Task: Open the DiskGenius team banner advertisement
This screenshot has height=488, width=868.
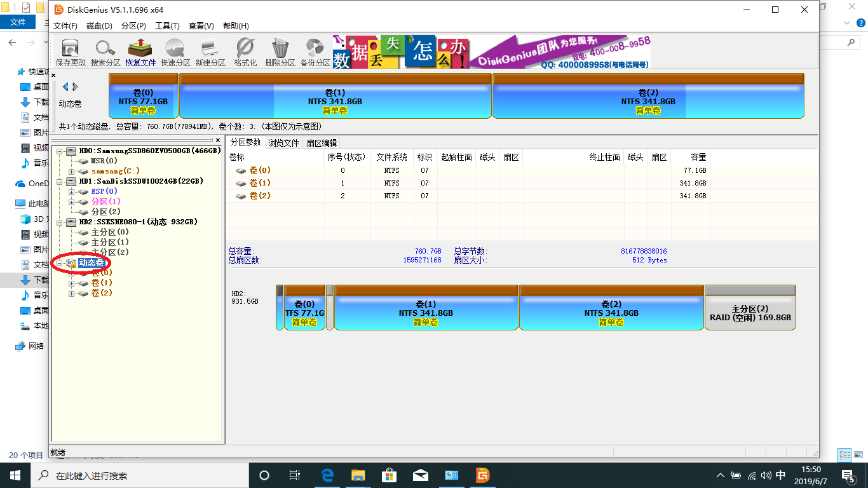Action: [492, 51]
